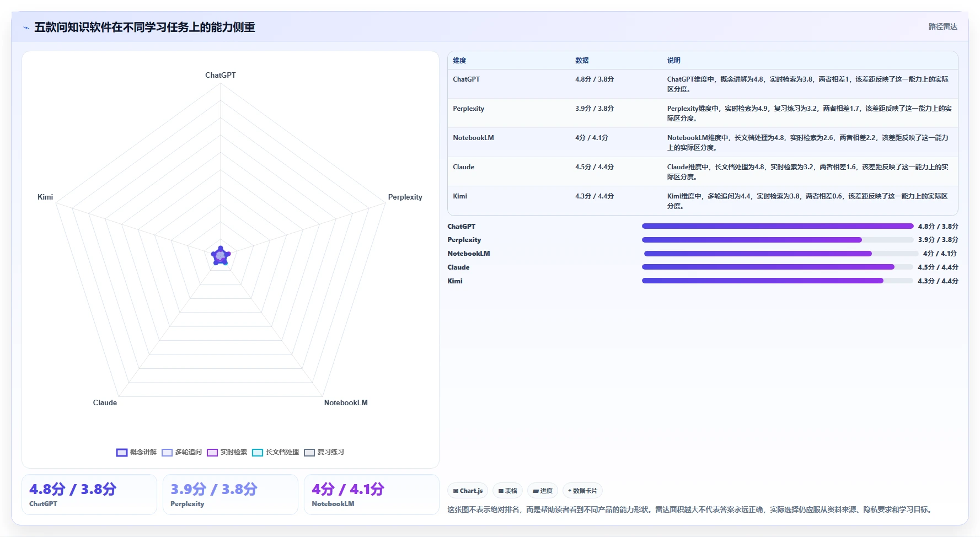Click the Kimi radar axis label
Viewport: 980px width, 537px height.
[45, 197]
